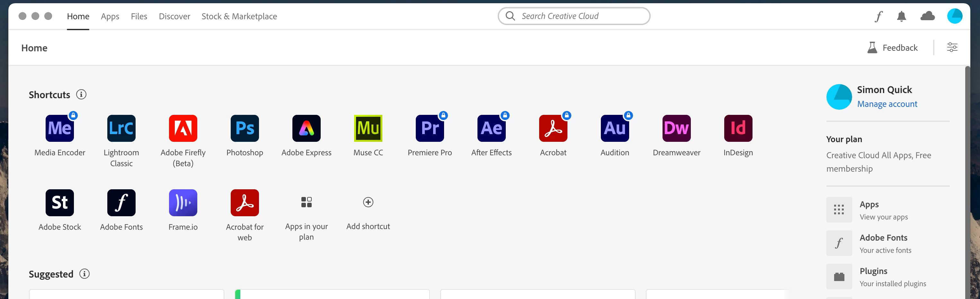Launch InDesign shortcut icon
The image size is (980, 299).
738,128
